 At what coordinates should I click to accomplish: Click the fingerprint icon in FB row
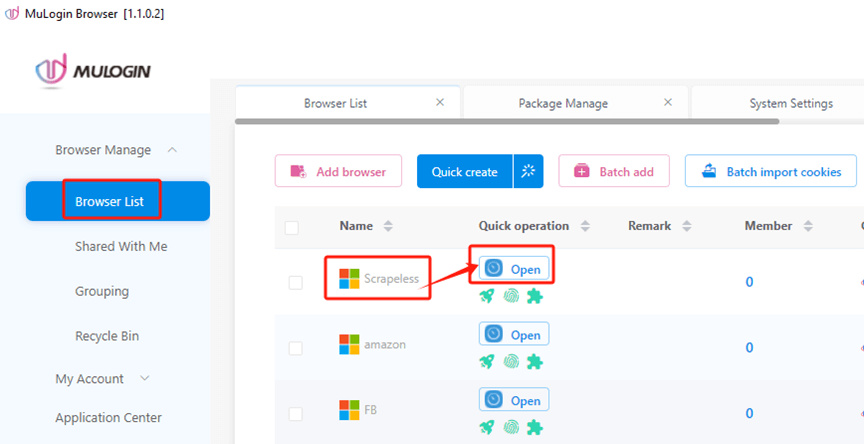click(x=511, y=427)
